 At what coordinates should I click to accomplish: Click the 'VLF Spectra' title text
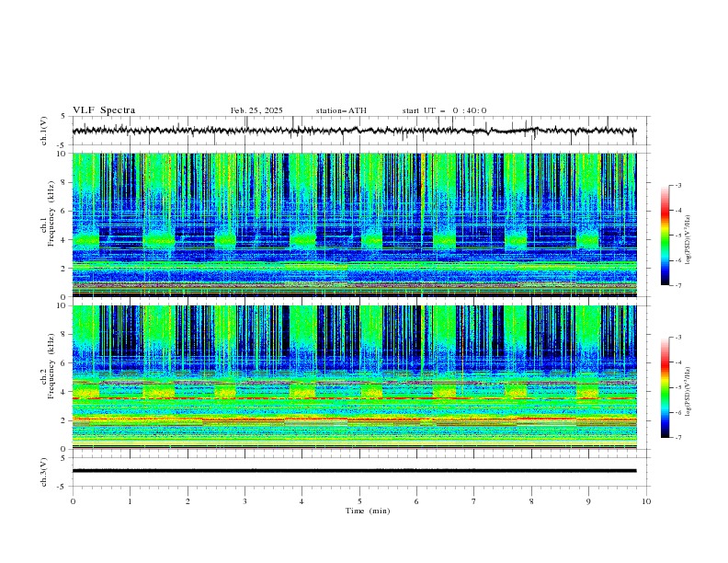[104, 110]
